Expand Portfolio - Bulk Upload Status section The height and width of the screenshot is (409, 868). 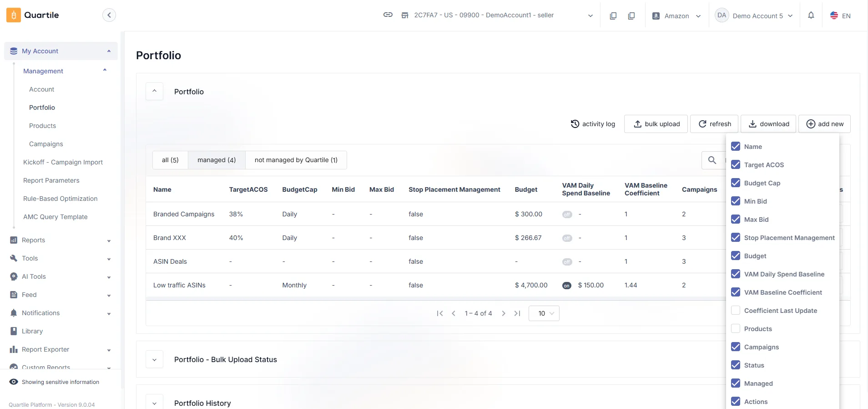coord(155,359)
